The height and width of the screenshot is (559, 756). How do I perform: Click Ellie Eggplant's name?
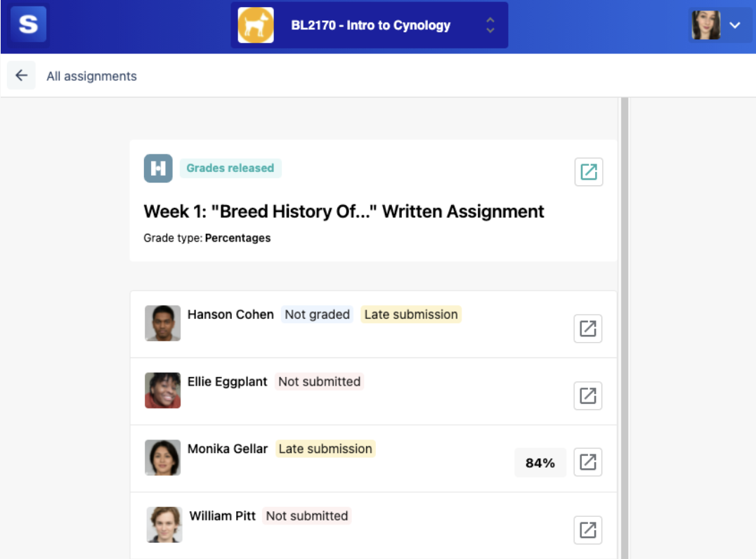point(227,381)
